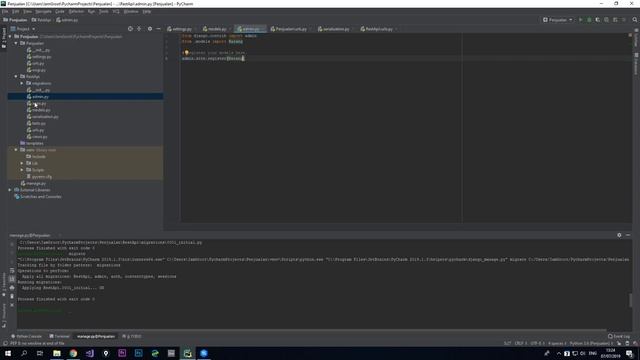Click the error stripe marker at editor top right
The height and width of the screenshot is (360, 640).
point(630,35)
